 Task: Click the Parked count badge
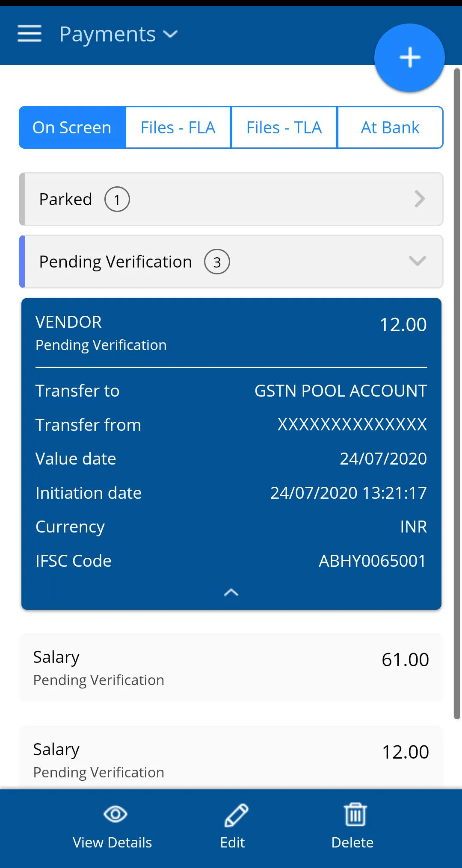pyautogui.click(x=117, y=199)
